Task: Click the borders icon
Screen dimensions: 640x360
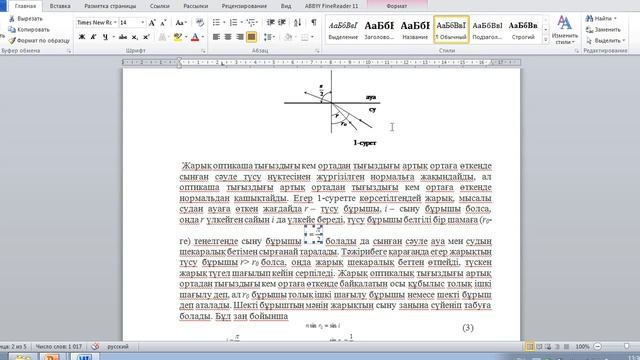Action: [x=304, y=37]
